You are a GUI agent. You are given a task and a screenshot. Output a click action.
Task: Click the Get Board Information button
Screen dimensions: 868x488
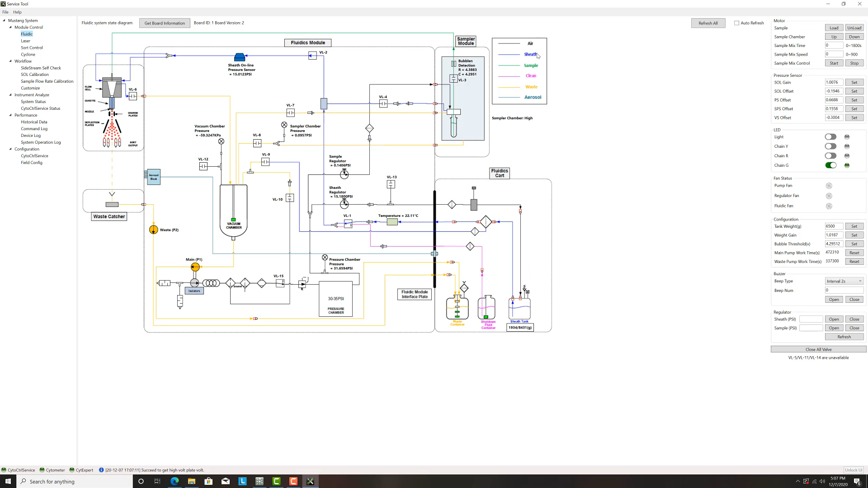pyautogui.click(x=165, y=23)
